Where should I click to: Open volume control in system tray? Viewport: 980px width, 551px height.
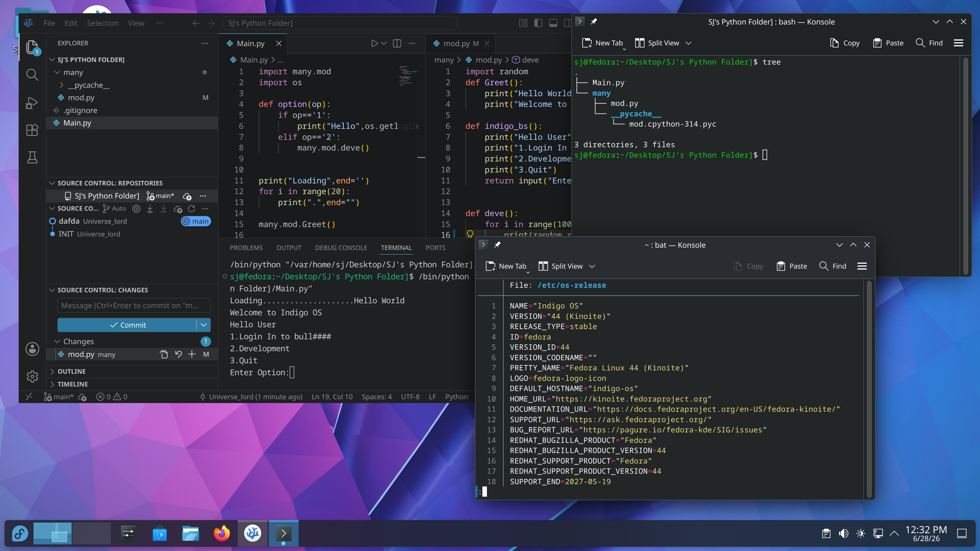843,533
